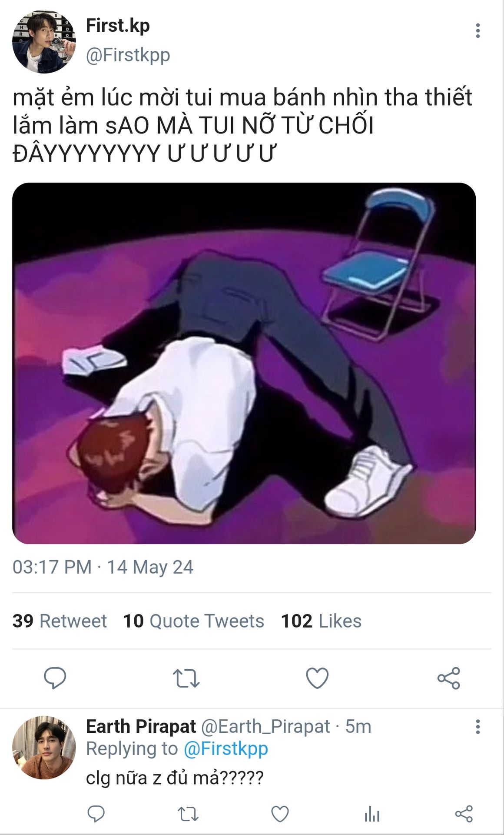Share the main tweet
Image resolution: width=504 pixels, height=835 pixels.
(448, 678)
